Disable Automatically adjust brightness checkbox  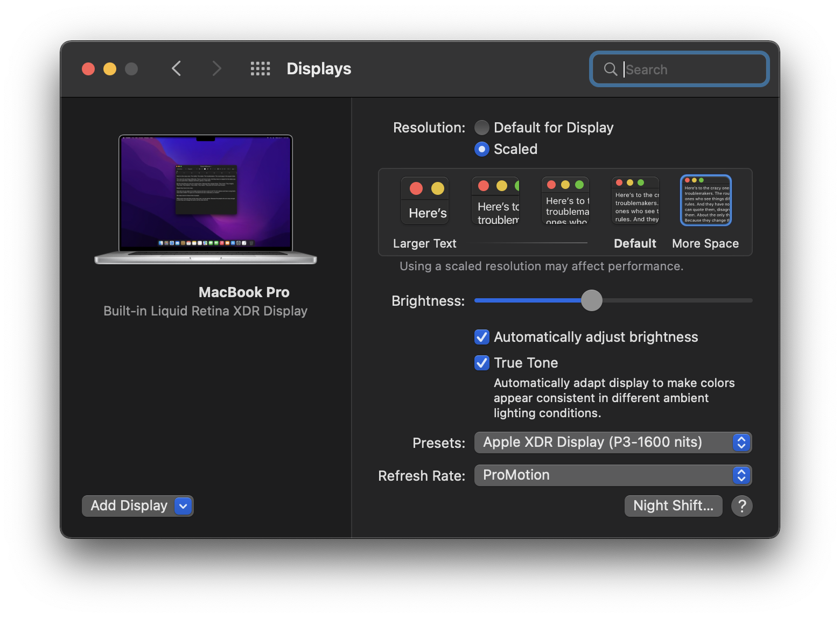point(482,337)
